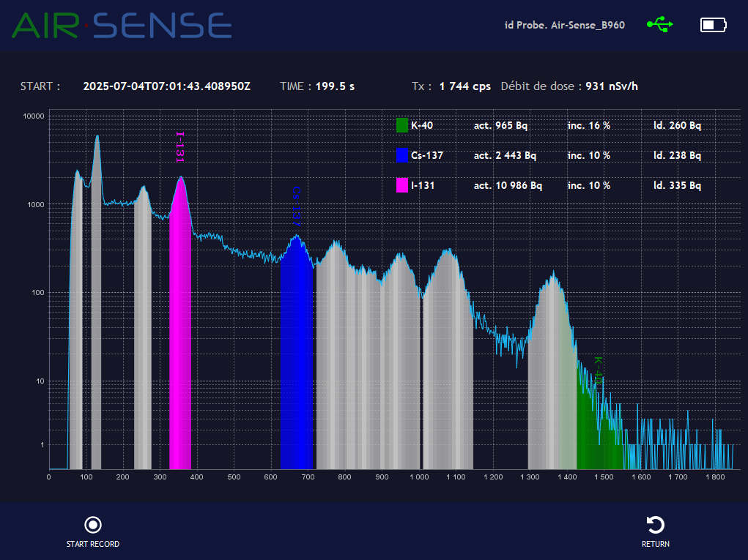Click the magenta I-131 legend swatch

(402, 185)
